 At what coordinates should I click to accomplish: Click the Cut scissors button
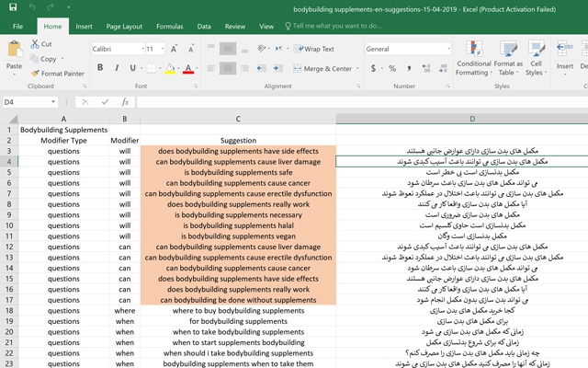pos(41,44)
